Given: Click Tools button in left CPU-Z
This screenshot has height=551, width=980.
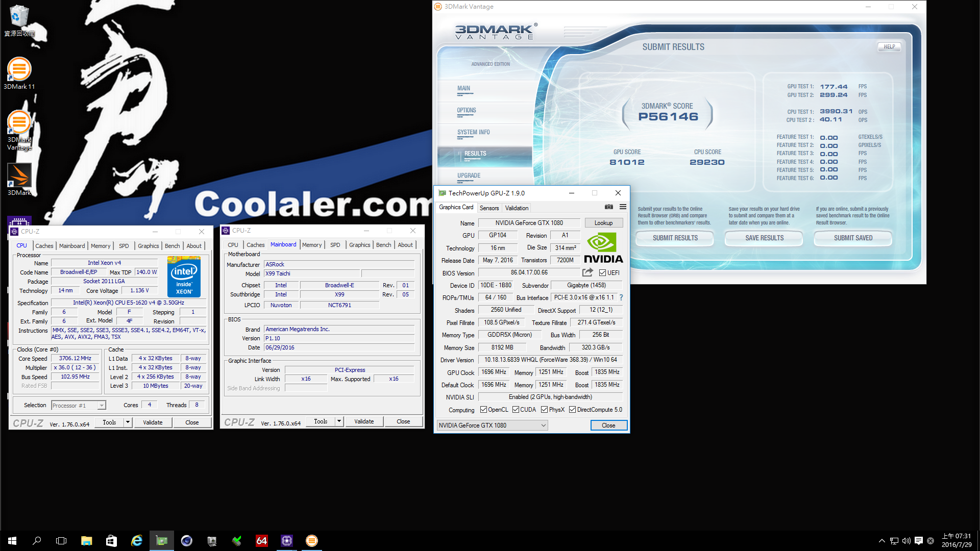Looking at the screenshot, I should pyautogui.click(x=109, y=422).
